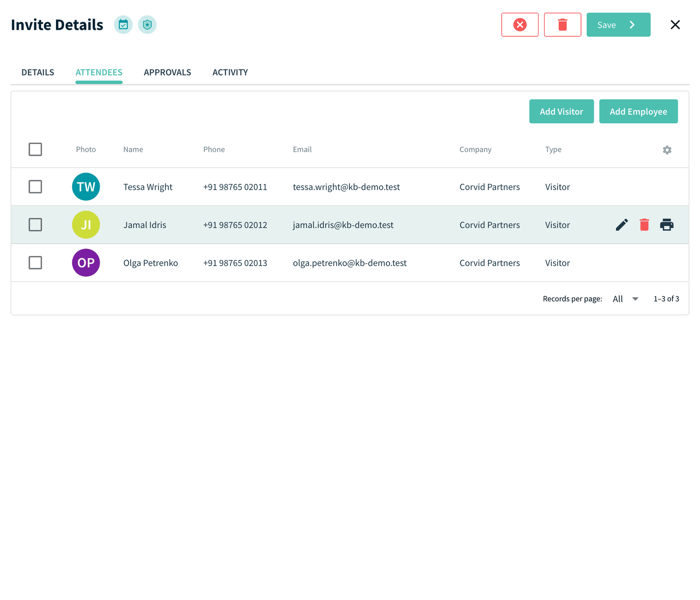
Task: Click the Name column header
Action: pos(133,149)
